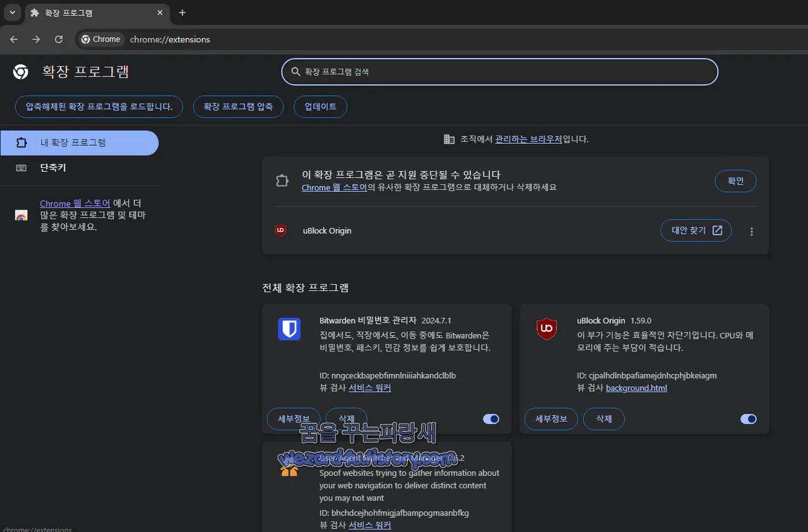Click the uBlock Origin icon in its extension card
The height and width of the screenshot is (532, 808).
coord(547,329)
